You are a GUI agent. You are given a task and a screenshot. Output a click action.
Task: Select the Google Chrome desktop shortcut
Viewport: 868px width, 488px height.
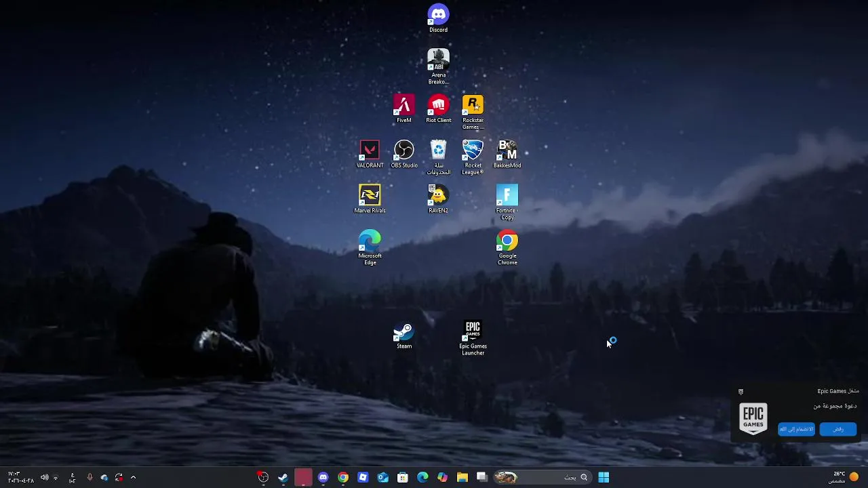[x=507, y=247]
